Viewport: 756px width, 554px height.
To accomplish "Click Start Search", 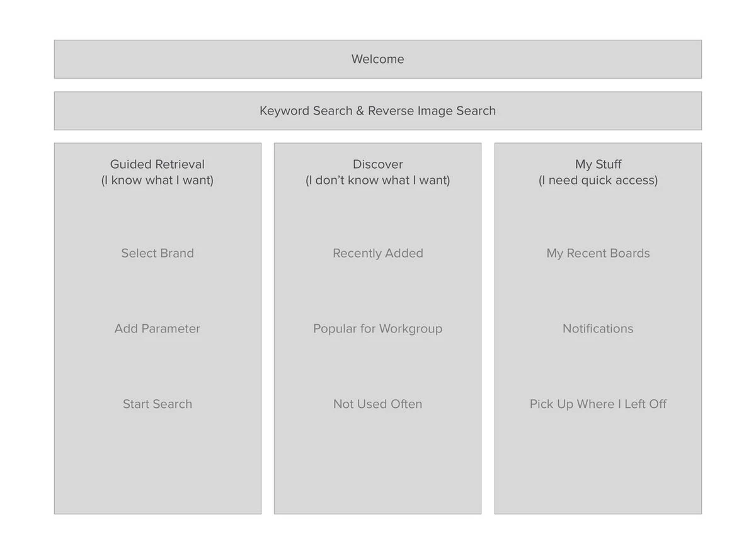I will click(157, 404).
